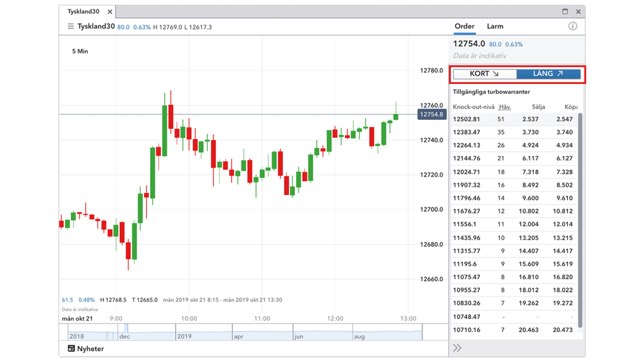Image resolution: width=644 pixels, height=362 pixels.
Task: Click the 2019 marker in timeline navigator
Action: (184, 336)
